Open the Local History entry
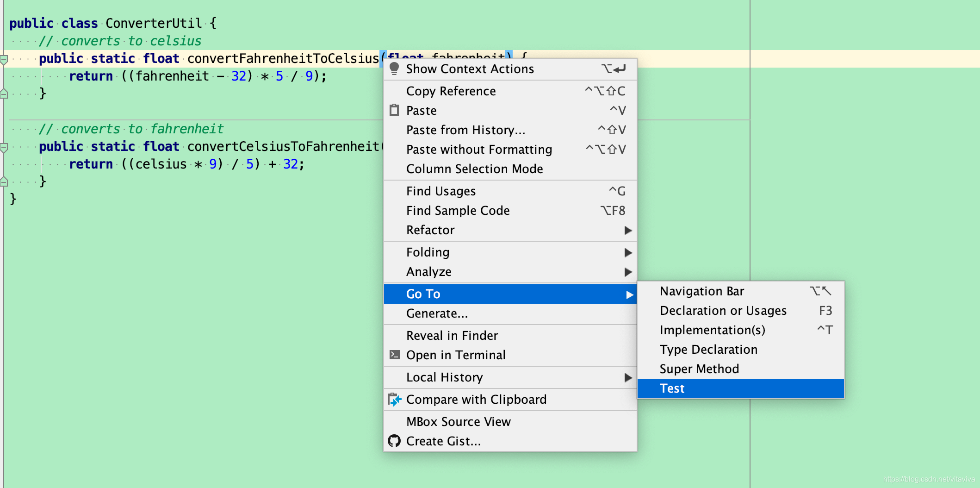 (510, 377)
